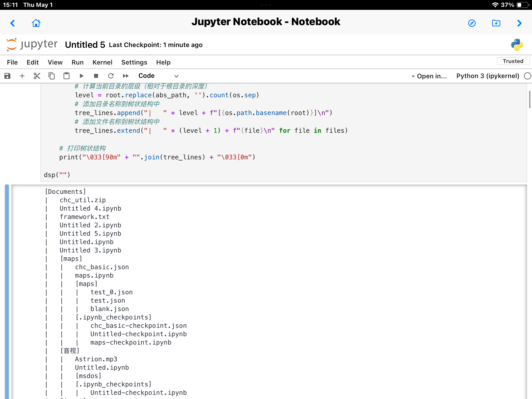Viewport: 532px width, 399px height.
Task: Click the save notebook icon
Action: (7, 76)
